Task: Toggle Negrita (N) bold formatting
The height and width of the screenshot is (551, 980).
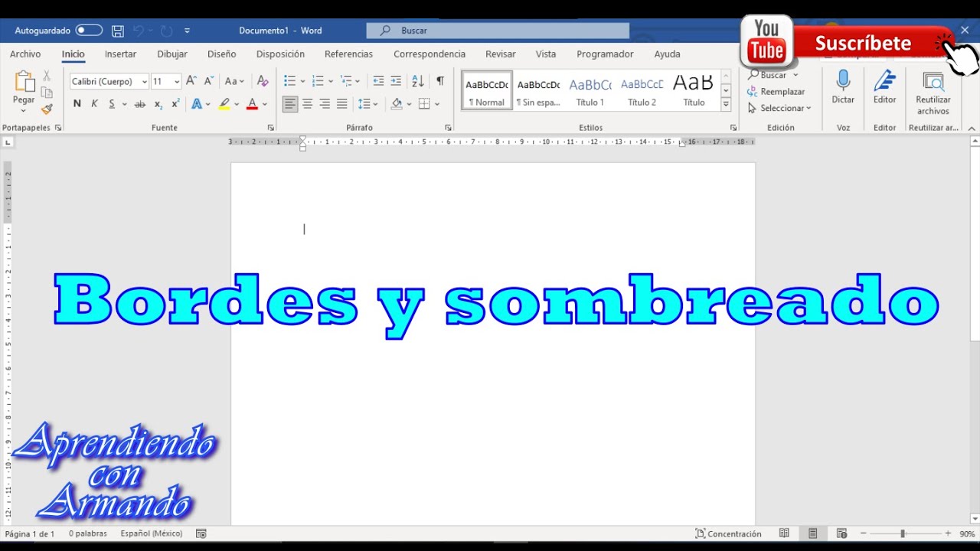Action: 77,104
